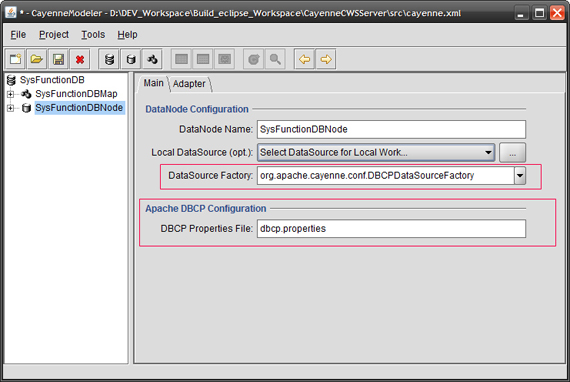Image resolution: width=570 pixels, height=382 pixels.
Task: Navigate back with the left arrow icon
Action: [304, 59]
